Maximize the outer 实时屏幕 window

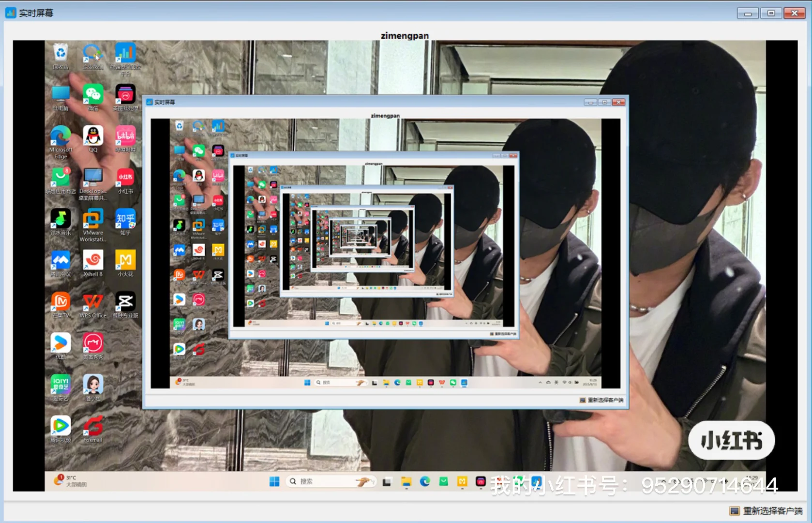[x=771, y=13]
